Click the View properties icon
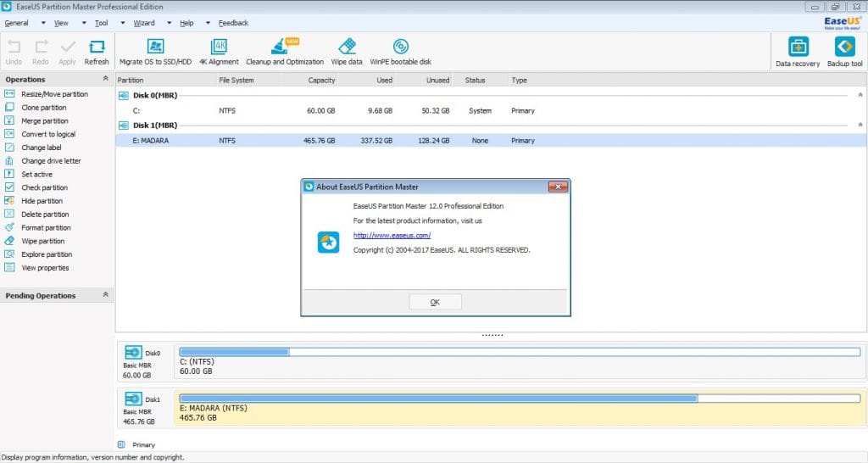Image resolution: width=868 pixels, height=463 pixels. (x=9, y=267)
